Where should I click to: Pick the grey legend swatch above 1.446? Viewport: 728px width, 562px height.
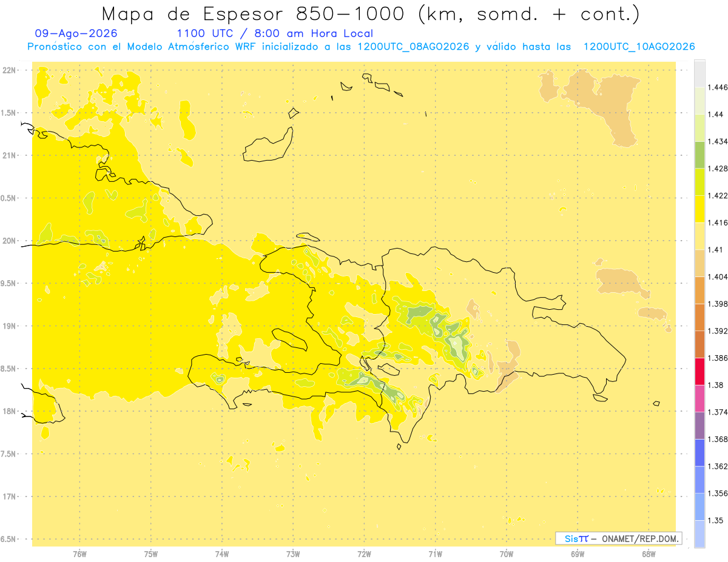tap(699, 73)
